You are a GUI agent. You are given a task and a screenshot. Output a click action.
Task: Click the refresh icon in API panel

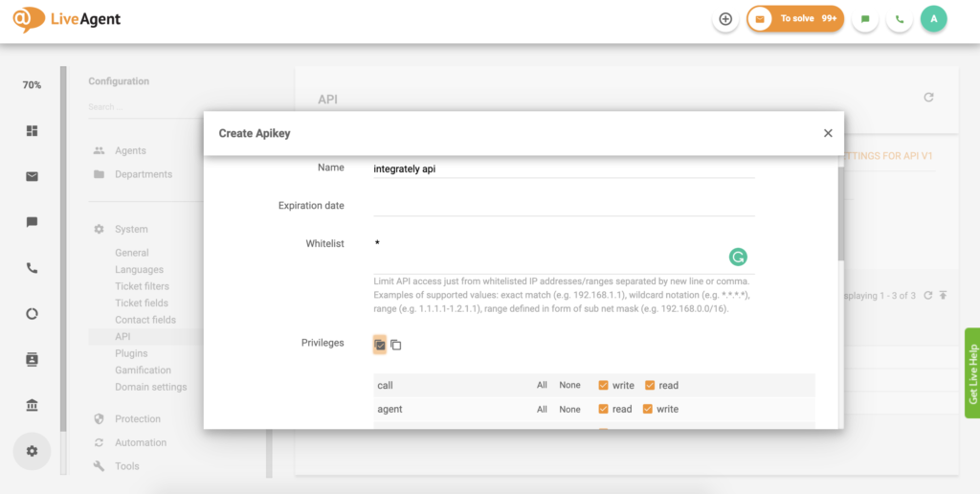(928, 98)
